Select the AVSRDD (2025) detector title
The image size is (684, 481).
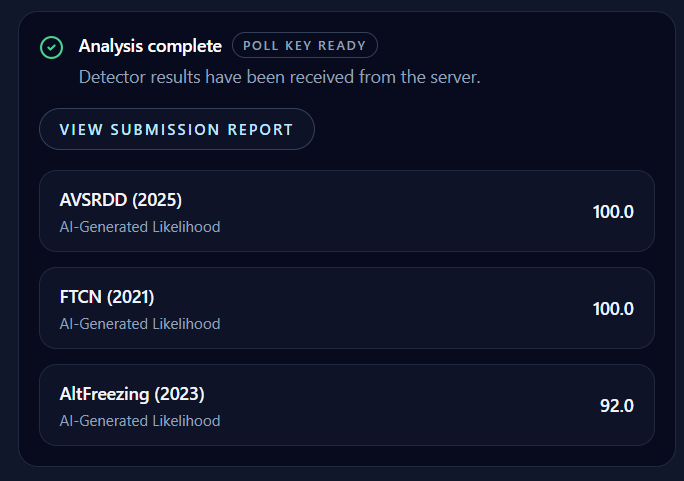pos(120,198)
